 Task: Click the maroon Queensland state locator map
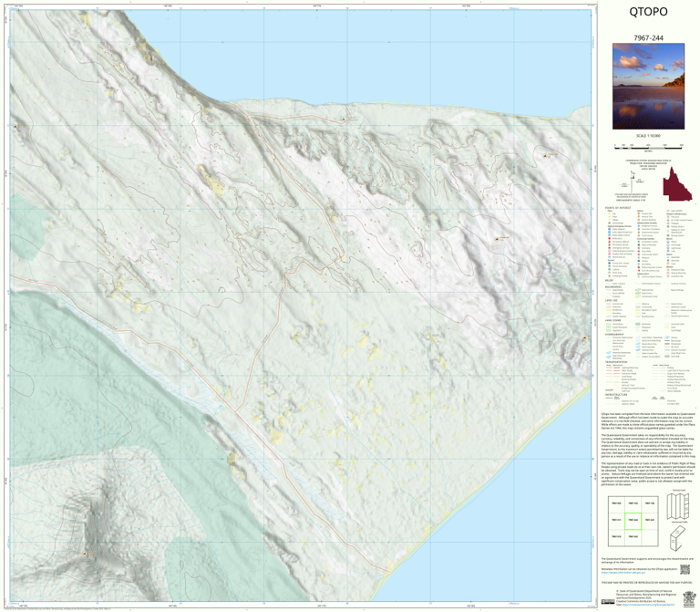click(677, 184)
